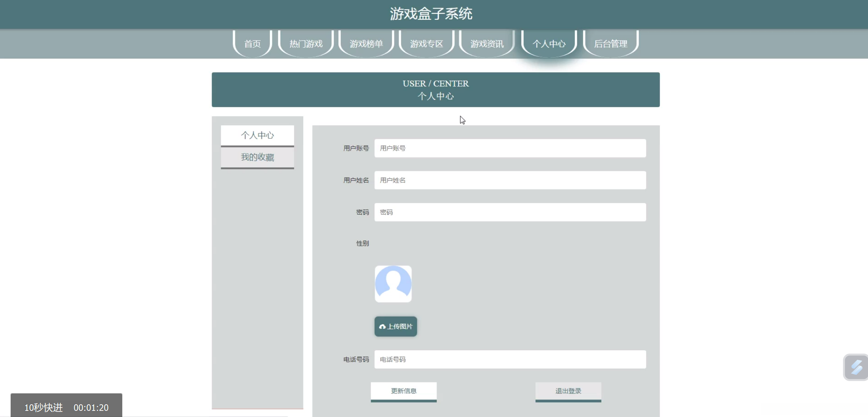This screenshot has height=417, width=868.
Task: Select the 个人中心 top navigation tab
Action: click(x=549, y=44)
